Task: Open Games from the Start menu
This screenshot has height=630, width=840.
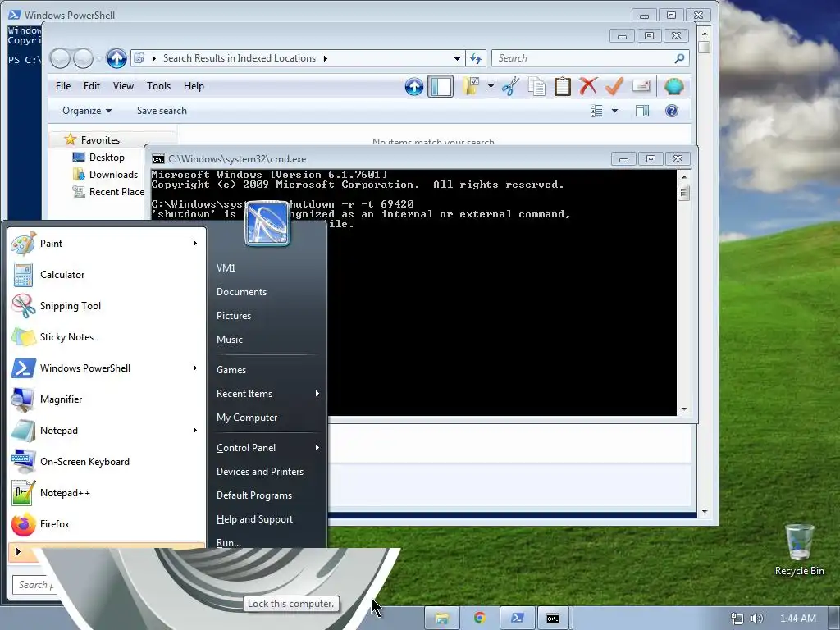Action: [x=231, y=370]
